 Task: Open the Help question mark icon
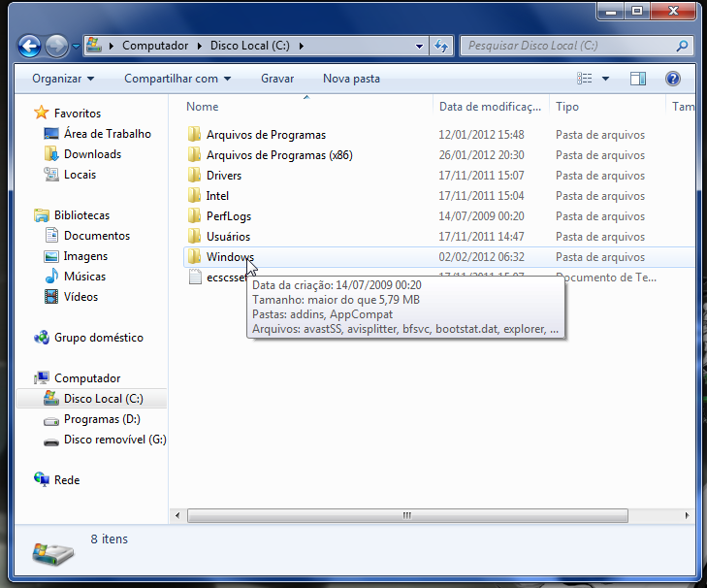pos(672,79)
